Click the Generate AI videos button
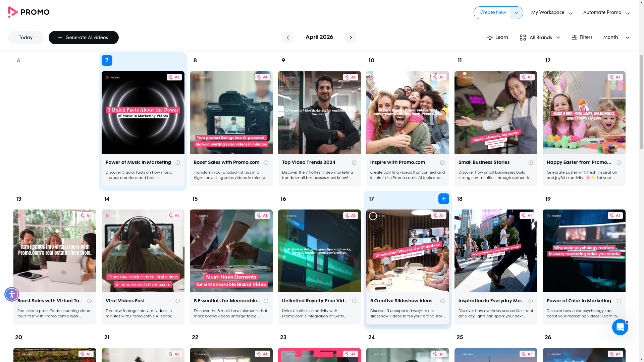644x362 pixels. [x=84, y=38]
